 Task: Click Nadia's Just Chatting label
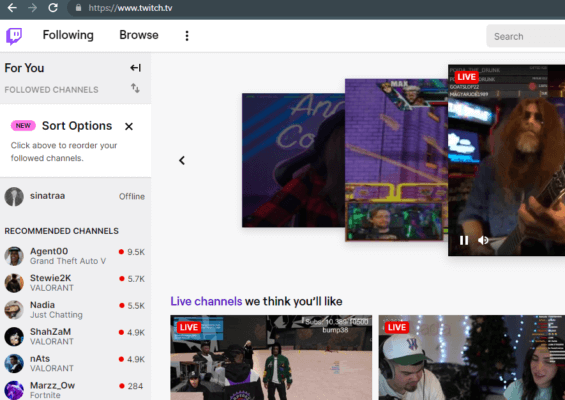coord(56,315)
